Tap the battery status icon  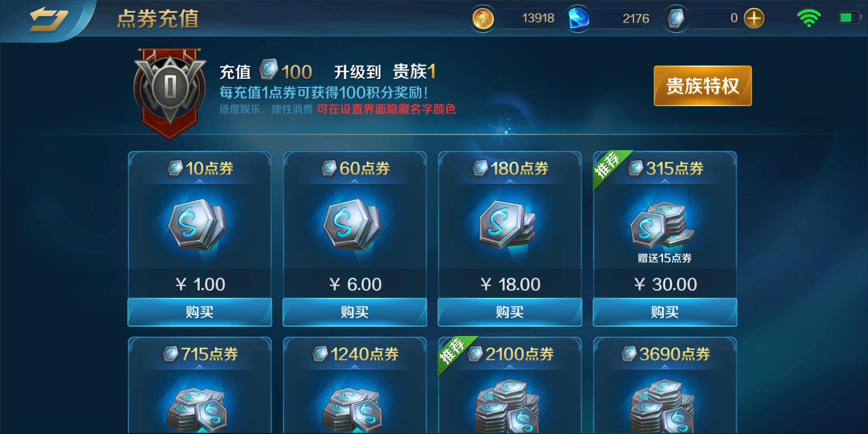[850, 18]
